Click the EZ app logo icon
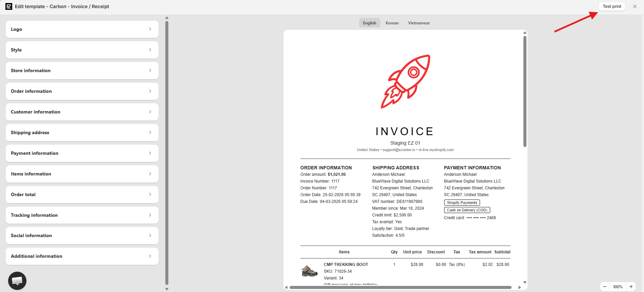Viewport: 644px width, 292px height. 9,6
